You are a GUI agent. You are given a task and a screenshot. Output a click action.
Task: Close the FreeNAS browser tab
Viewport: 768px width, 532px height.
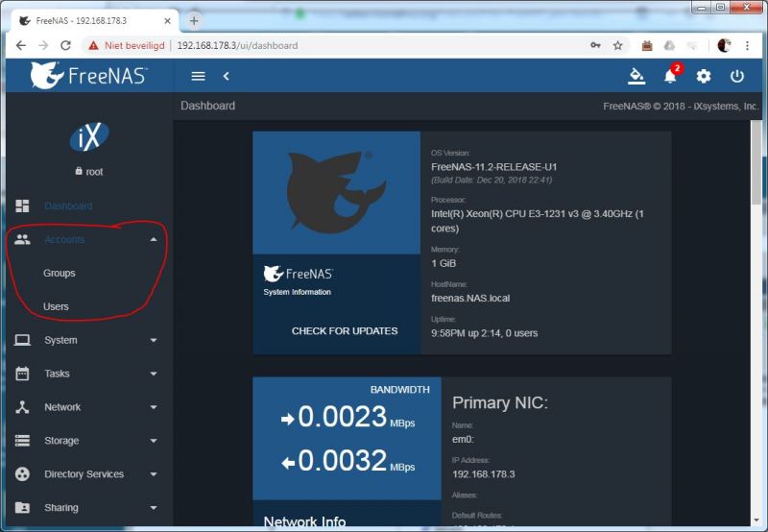167,21
